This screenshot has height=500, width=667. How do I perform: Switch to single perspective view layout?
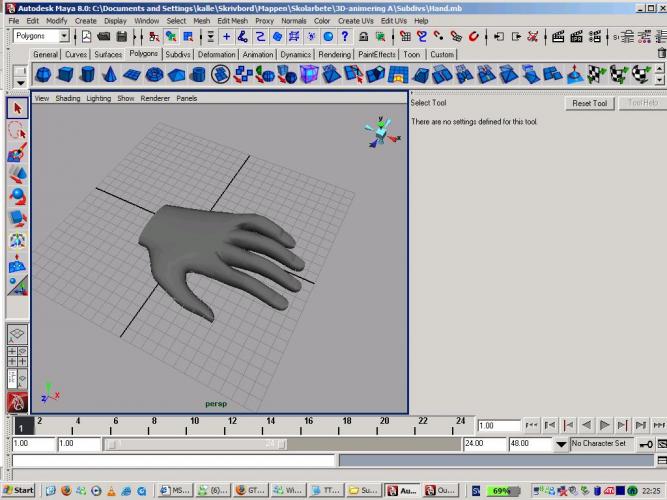17,334
